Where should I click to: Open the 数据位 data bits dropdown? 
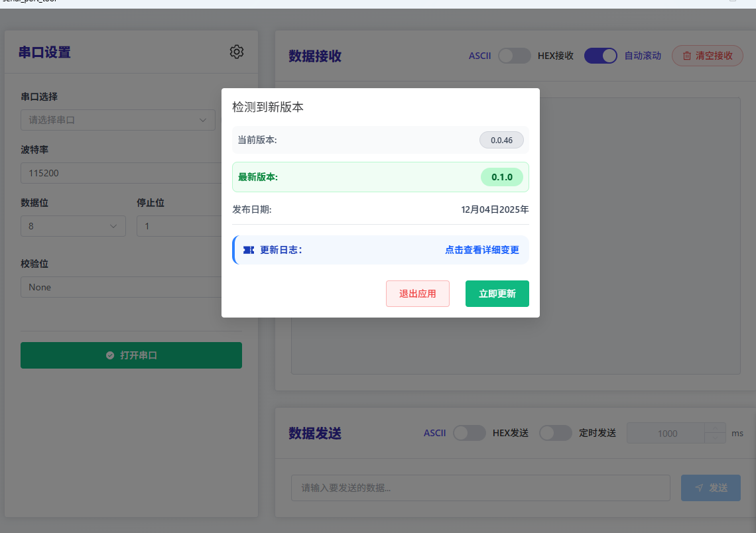pos(73,226)
